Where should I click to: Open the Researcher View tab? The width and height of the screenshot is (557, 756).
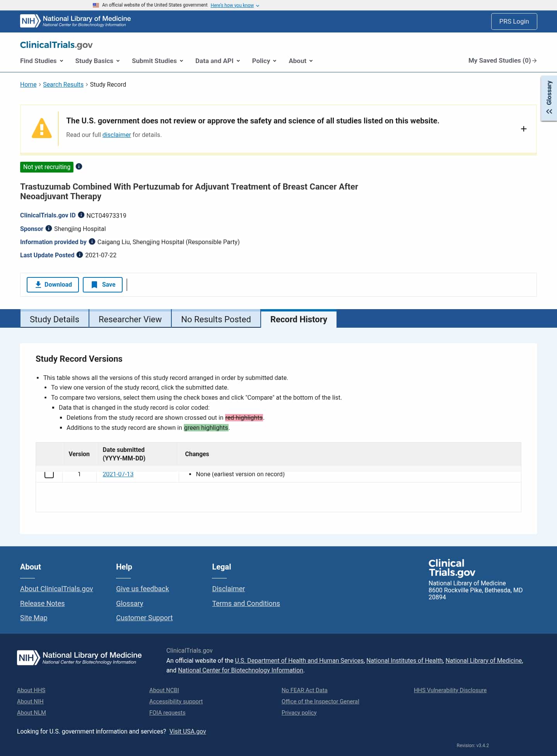click(130, 319)
